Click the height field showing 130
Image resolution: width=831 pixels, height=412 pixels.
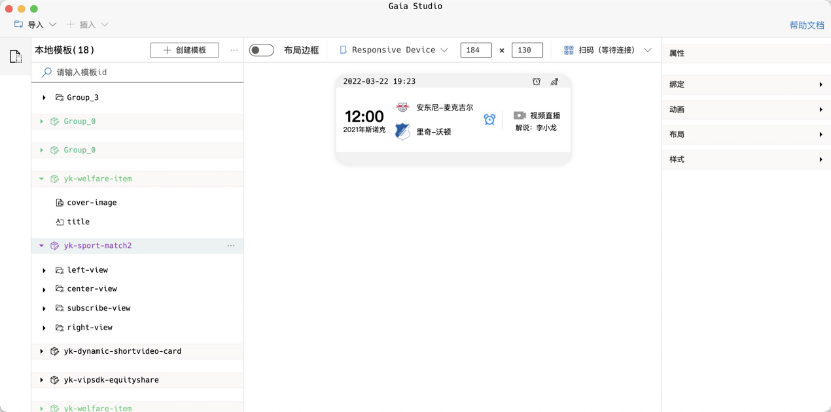[527, 50]
